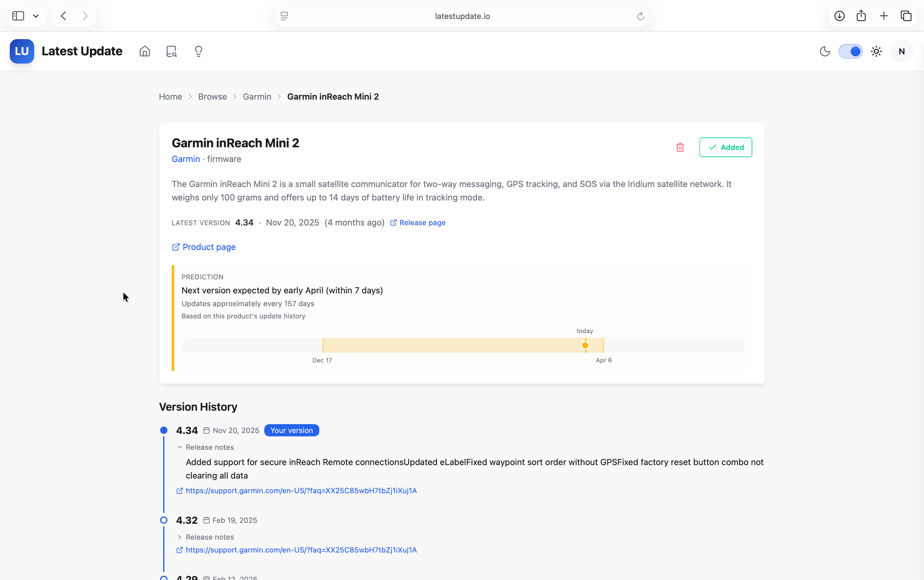The height and width of the screenshot is (580, 924).
Task: Click the latestupdate.io address field
Action: pos(462,16)
